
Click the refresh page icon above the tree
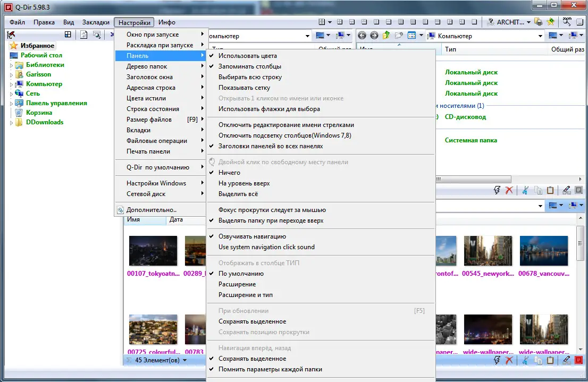coord(83,35)
